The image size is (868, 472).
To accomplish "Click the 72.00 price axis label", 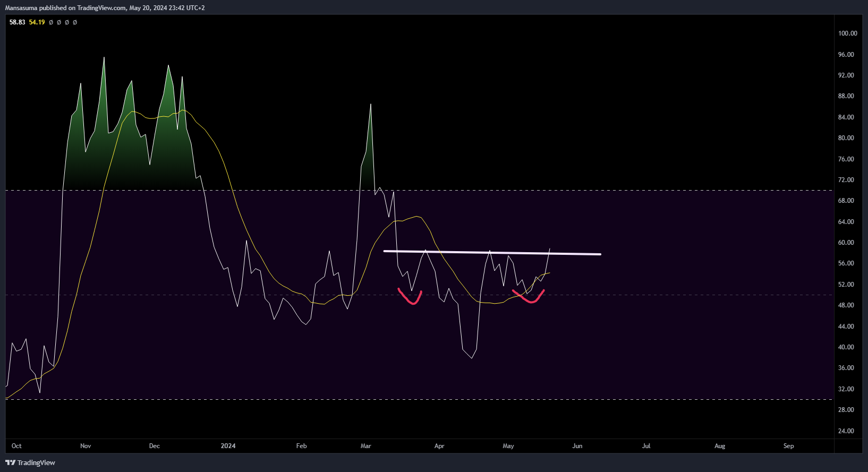I will point(846,180).
